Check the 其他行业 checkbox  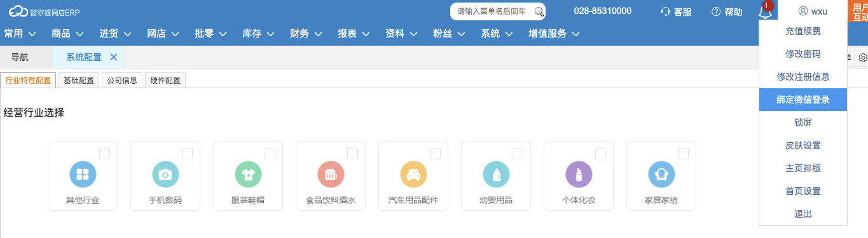[104, 154]
